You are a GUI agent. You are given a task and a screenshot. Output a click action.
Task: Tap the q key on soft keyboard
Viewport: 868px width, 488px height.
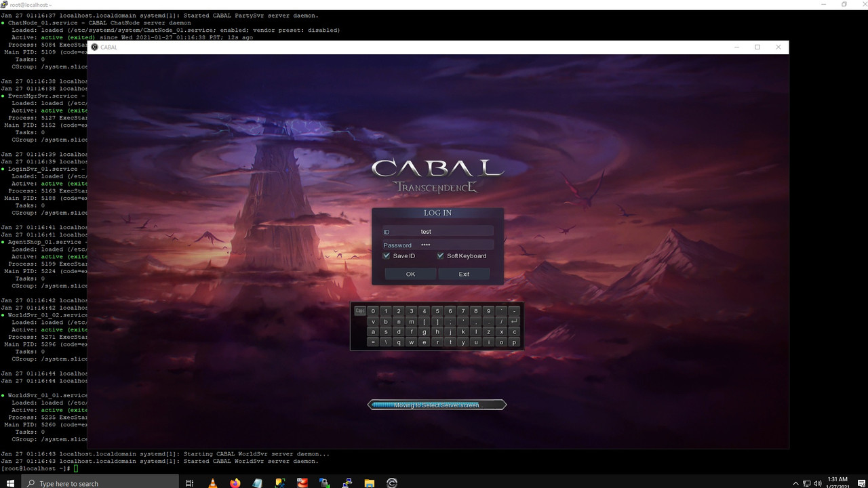point(399,342)
